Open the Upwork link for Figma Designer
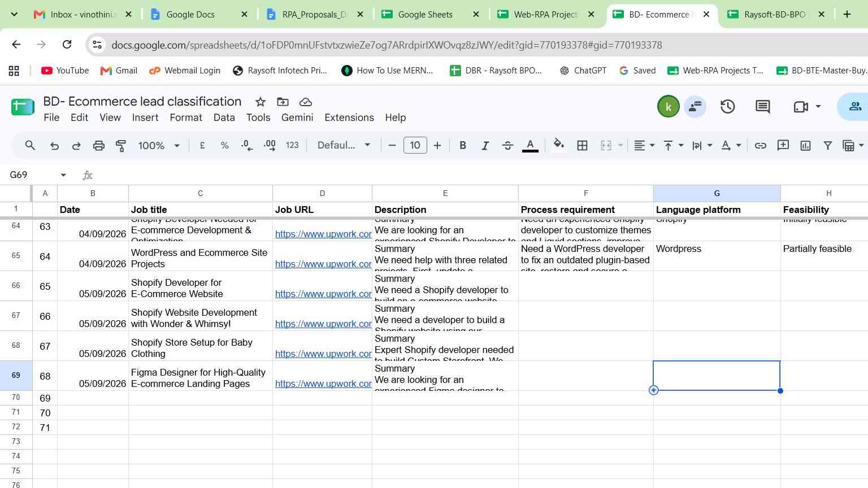The height and width of the screenshot is (488, 868). pos(323,384)
